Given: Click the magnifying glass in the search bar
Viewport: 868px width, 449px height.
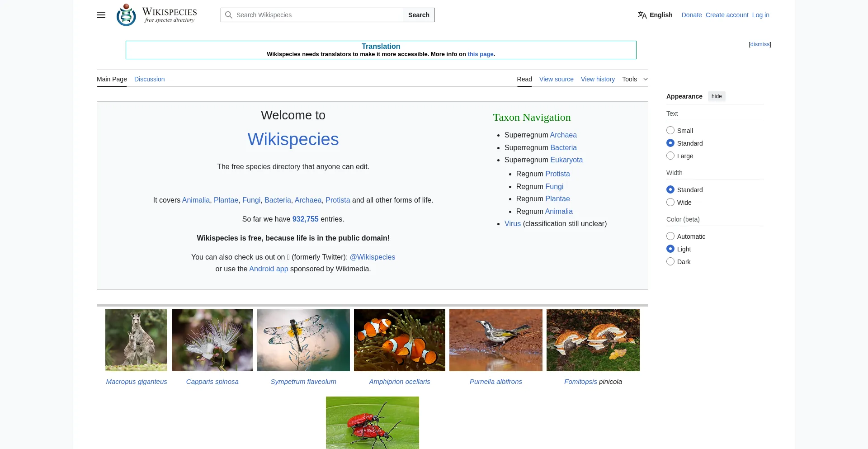Looking at the screenshot, I should click(229, 15).
